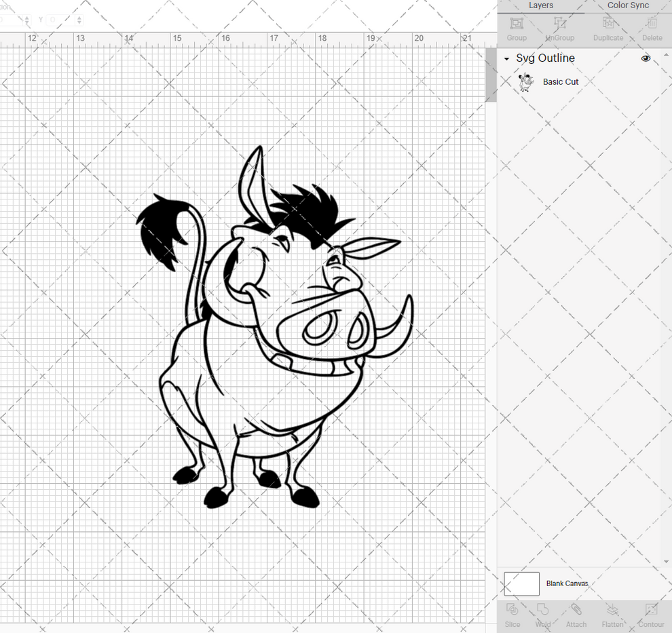Select the Basic Cut layer entry

click(x=561, y=81)
